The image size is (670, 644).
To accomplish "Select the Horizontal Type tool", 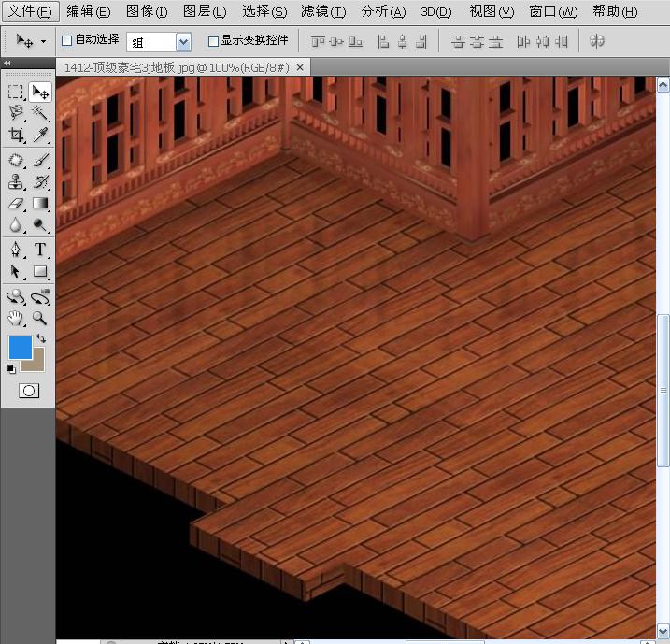I will coord(40,250).
